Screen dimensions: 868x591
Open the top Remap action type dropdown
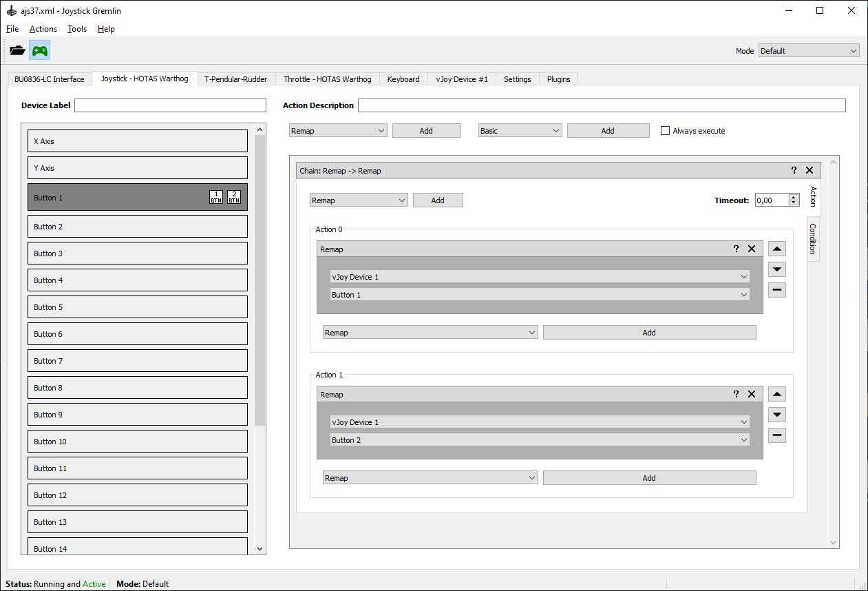point(338,131)
